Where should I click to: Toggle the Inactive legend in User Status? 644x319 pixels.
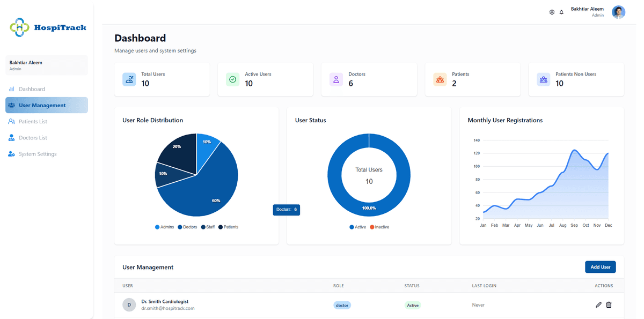point(379,227)
